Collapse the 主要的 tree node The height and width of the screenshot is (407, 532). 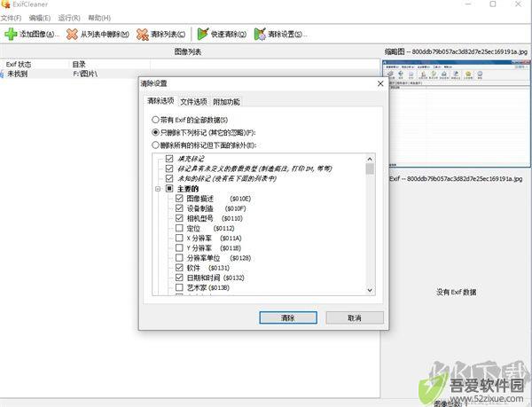tap(158, 189)
